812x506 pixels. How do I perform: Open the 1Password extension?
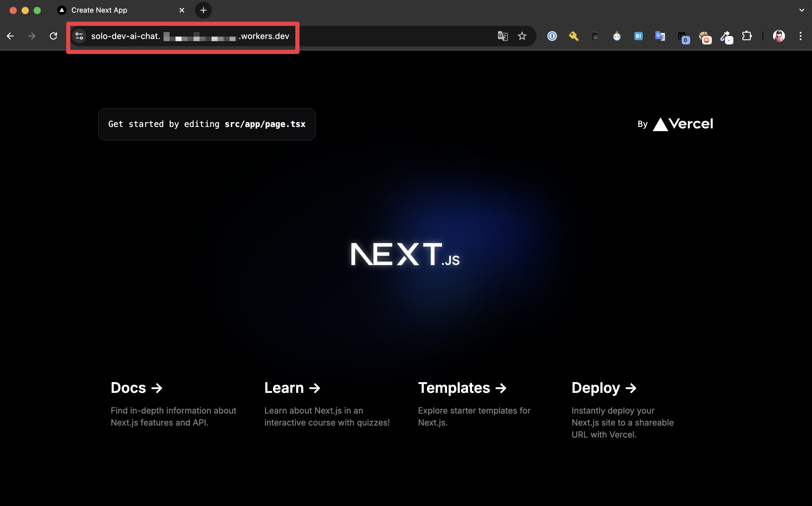(552, 36)
